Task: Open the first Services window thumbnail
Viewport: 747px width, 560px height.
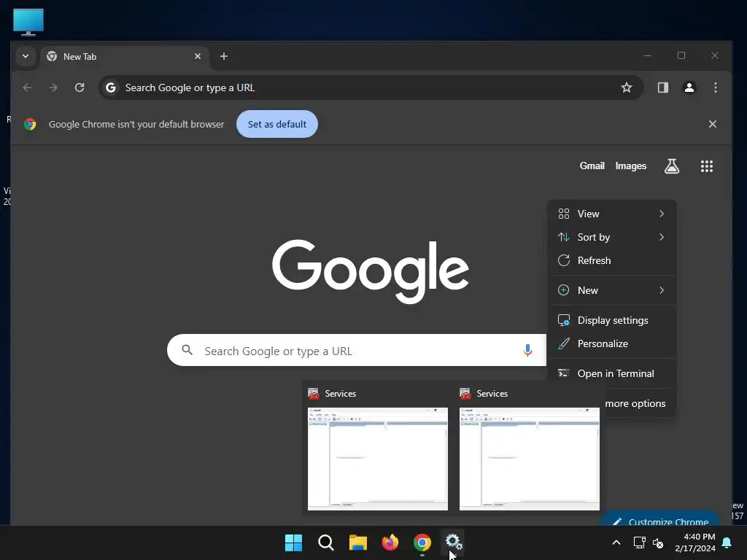Action: coord(378,459)
